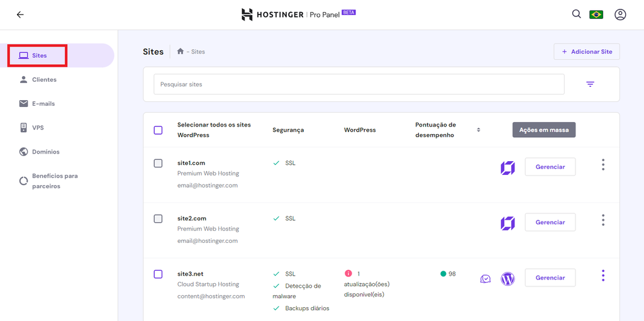
Task: Open three-dot options menu for site2.com
Action: click(x=603, y=220)
